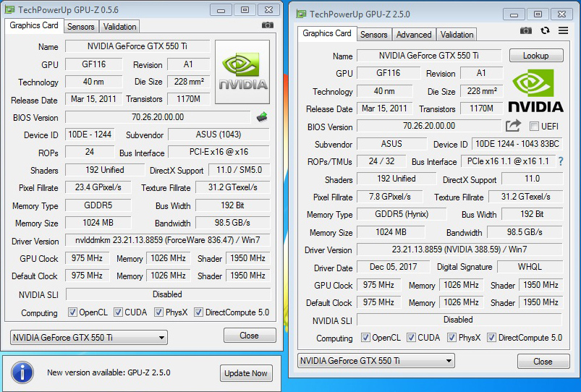Minimize the GPU-Z 2.5.0 window
The height and width of the screenshot is (392, 581).
point(514,14)
